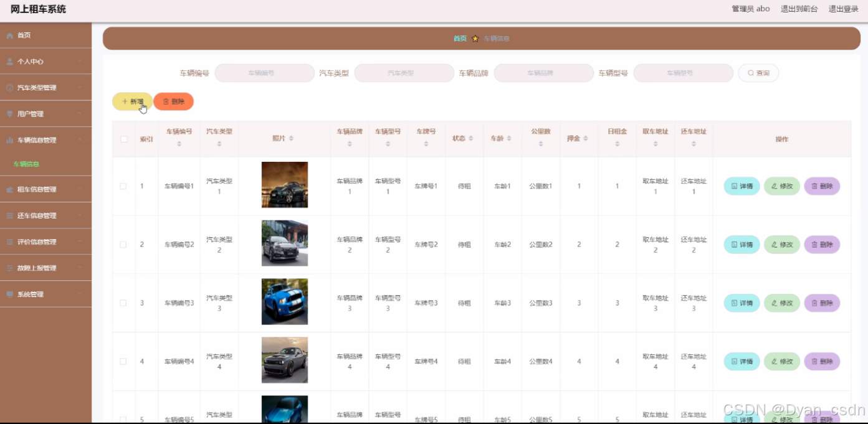Click purple 删除 for row 车辆编号4
Viewport: 868px width, 424px height.
click(x=822, y=361)
